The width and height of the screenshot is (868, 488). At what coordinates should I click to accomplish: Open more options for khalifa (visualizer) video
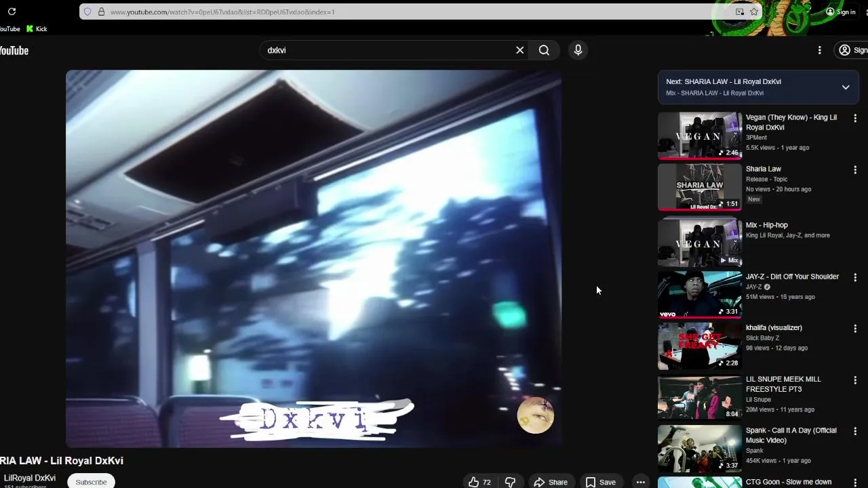(855, 328)
